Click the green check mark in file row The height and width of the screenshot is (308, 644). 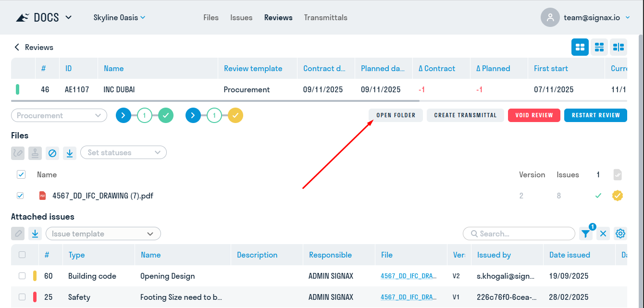[598, 196]
